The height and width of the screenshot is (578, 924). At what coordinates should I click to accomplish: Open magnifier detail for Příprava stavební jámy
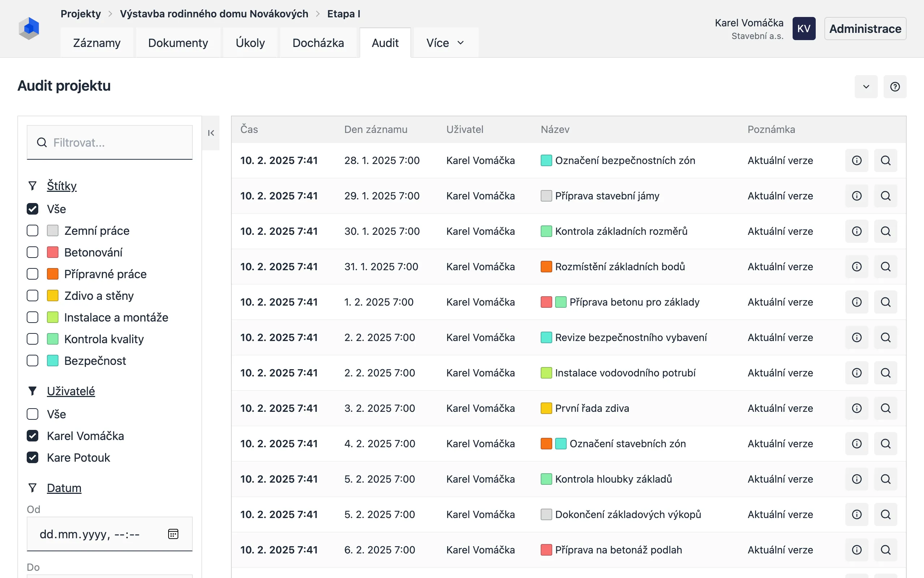click(x=885, y=196)
